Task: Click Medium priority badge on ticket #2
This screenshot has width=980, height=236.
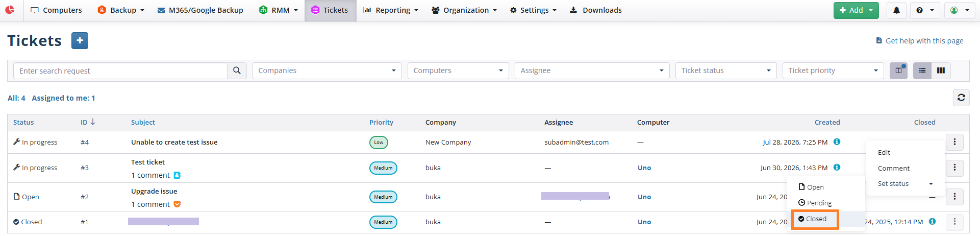Action: point(383,197)
